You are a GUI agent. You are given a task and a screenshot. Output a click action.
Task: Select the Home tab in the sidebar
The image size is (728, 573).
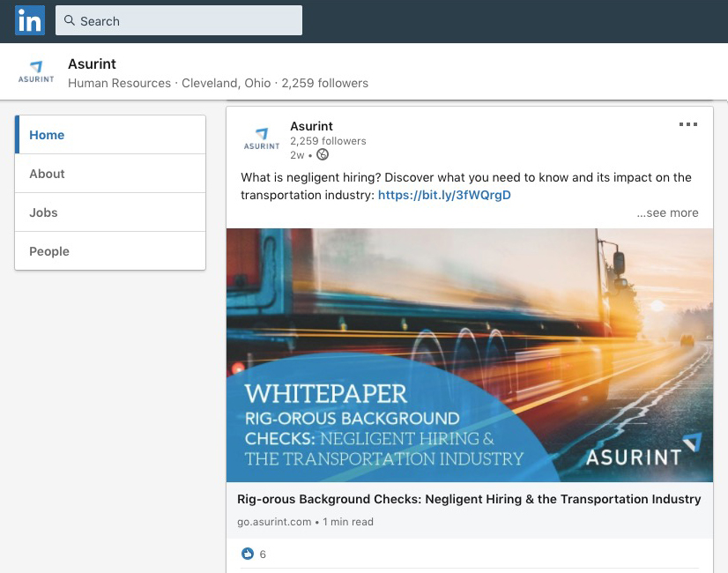click(x=110, y=135)
